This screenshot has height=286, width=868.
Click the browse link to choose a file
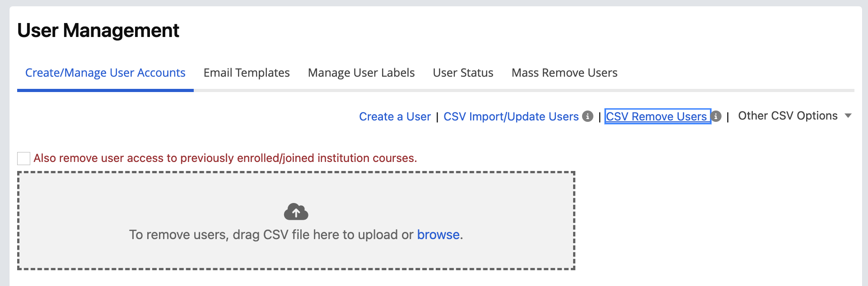click(x=438, y=235)
